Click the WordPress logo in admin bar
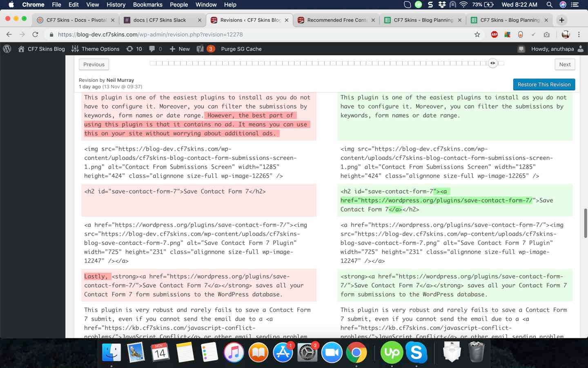This screenshot has height=368, width=588. [x=7, y=49]
